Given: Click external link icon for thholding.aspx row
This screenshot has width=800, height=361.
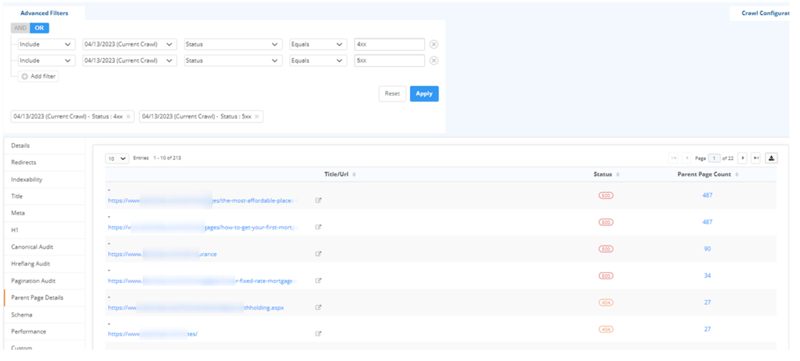Looking at the screenshot, I should pos(318,307).
